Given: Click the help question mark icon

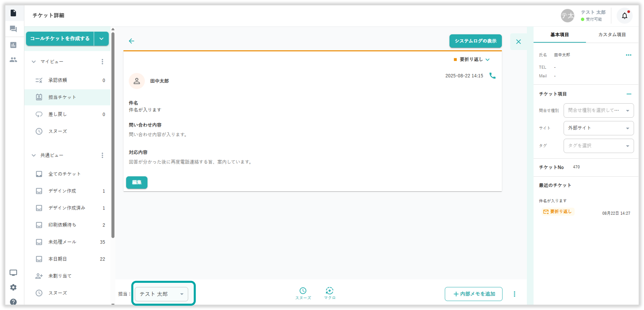Looking at the screenshot, I should (x=13, y=302).
